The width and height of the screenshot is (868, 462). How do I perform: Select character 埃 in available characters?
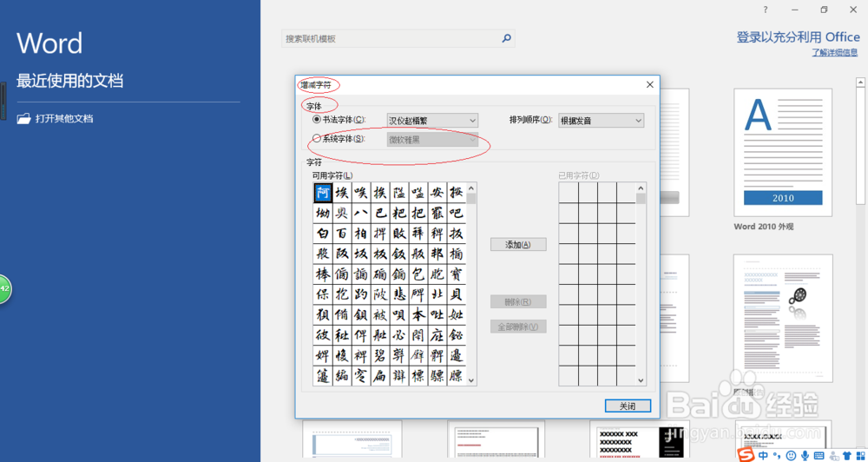(x=342, y=192)
